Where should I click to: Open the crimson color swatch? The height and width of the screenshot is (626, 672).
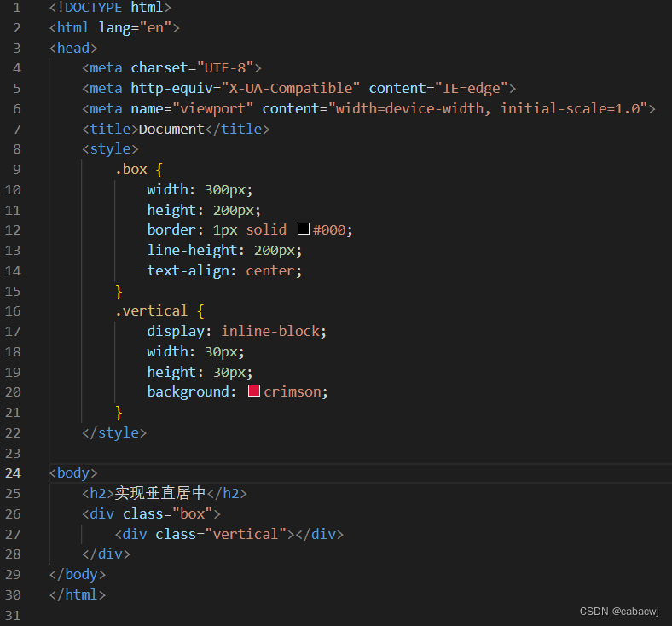pos(254,391)
